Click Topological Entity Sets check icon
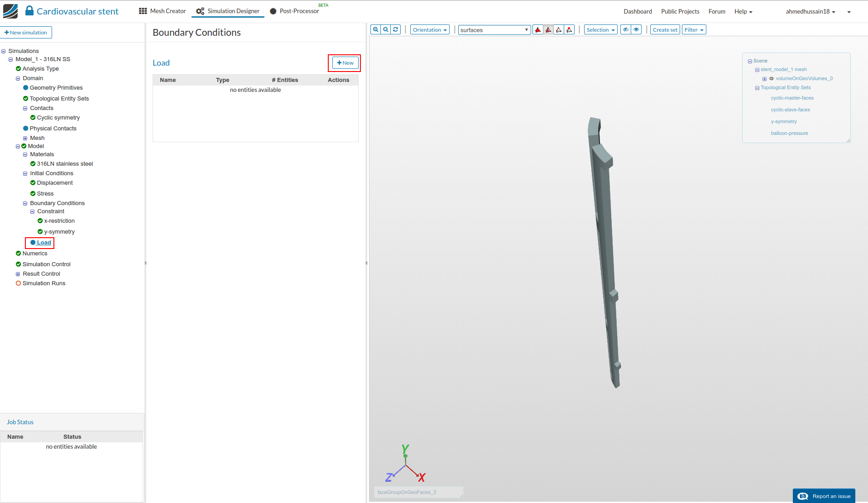This screenshot has height=503, width=868. (x=26, y=99)
